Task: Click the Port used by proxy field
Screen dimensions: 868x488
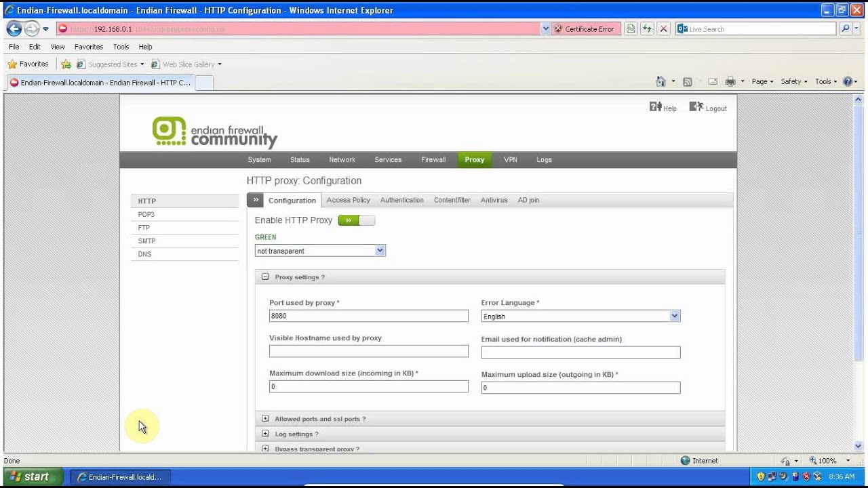Action: 369,316
